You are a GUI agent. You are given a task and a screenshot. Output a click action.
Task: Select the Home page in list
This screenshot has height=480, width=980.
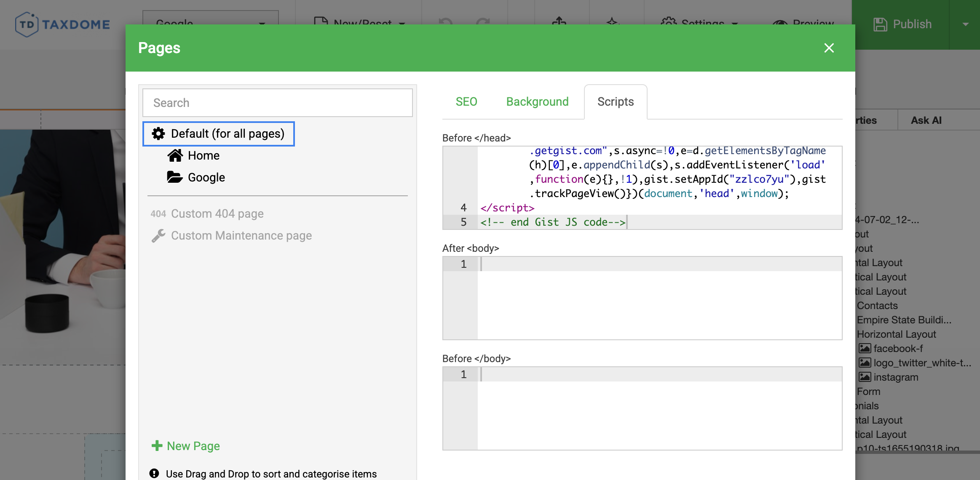point(203,156)
